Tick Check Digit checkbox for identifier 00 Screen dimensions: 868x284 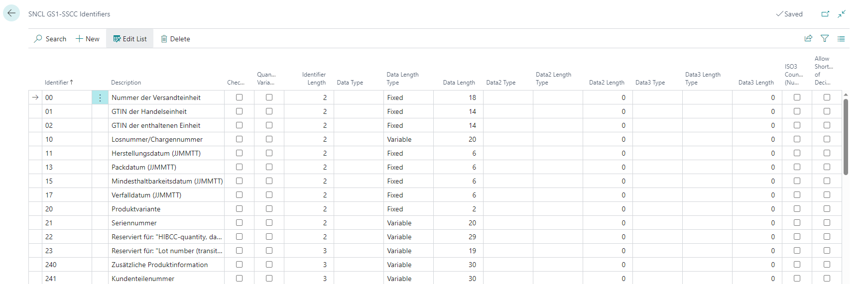[240, 97]
